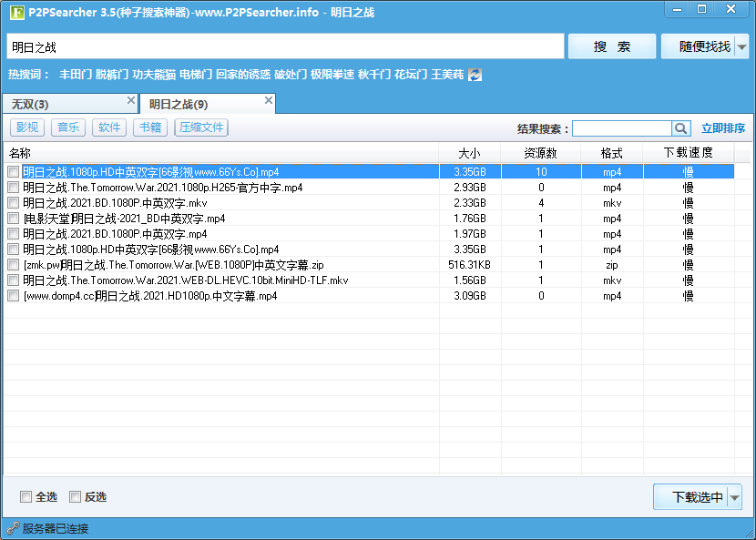756x540 pixels.
Task: Click the server connection status icon
Action: point(13,528)
